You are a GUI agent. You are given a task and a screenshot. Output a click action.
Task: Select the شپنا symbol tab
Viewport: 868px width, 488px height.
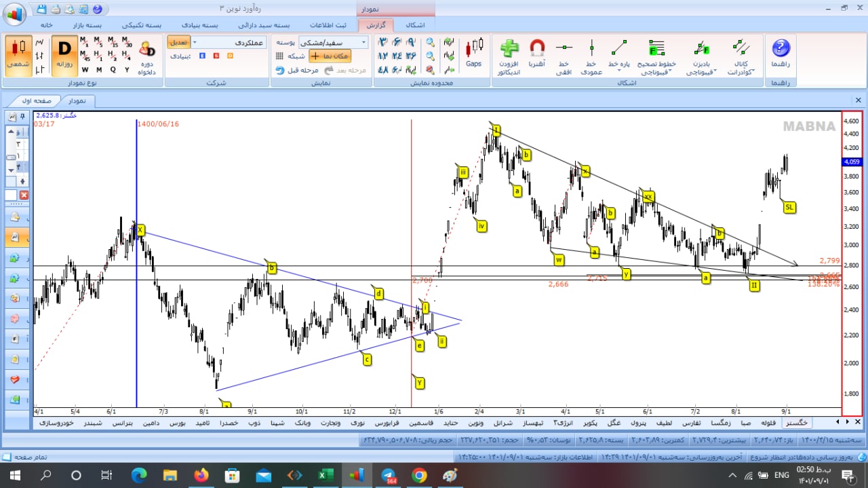coord(277,423)
